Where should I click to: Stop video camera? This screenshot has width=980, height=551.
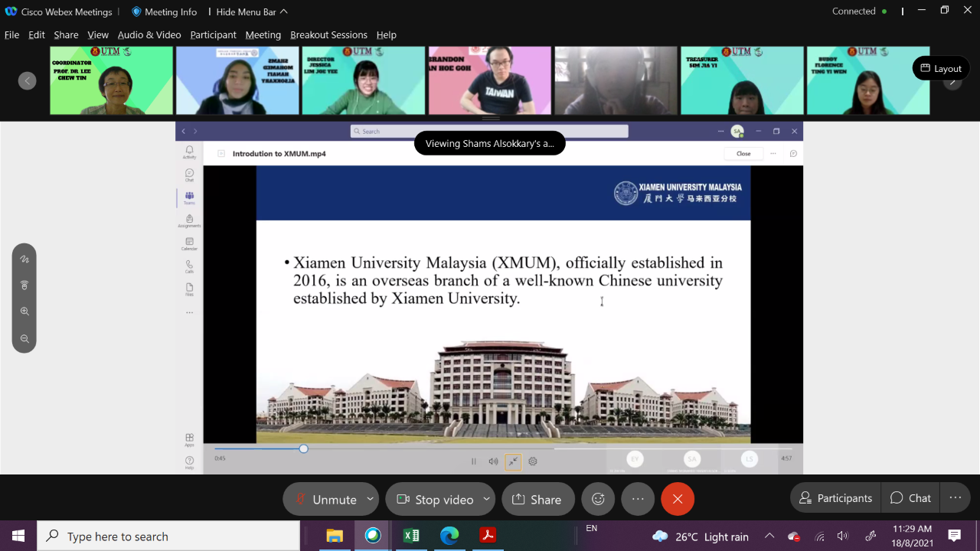coord(435,499)
